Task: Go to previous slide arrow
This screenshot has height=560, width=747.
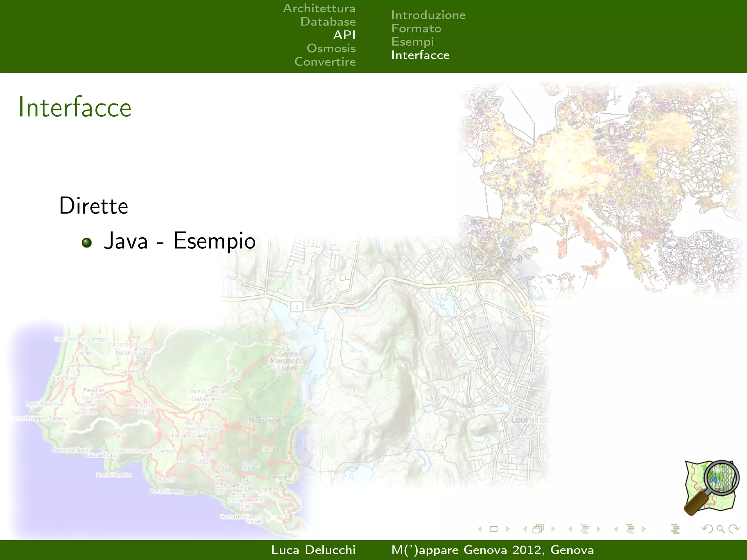Action: 480,529
